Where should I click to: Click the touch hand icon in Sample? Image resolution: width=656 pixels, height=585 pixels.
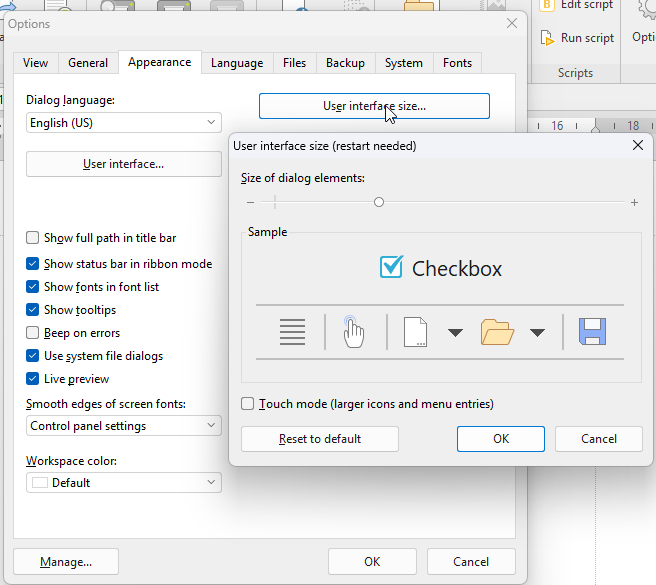pos(354,332)
